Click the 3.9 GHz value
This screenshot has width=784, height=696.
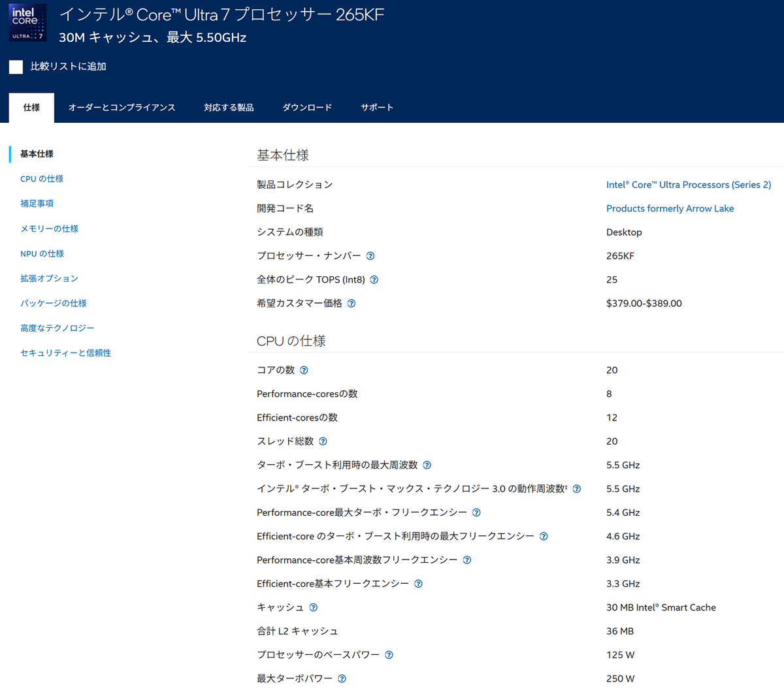pos(623,560)
